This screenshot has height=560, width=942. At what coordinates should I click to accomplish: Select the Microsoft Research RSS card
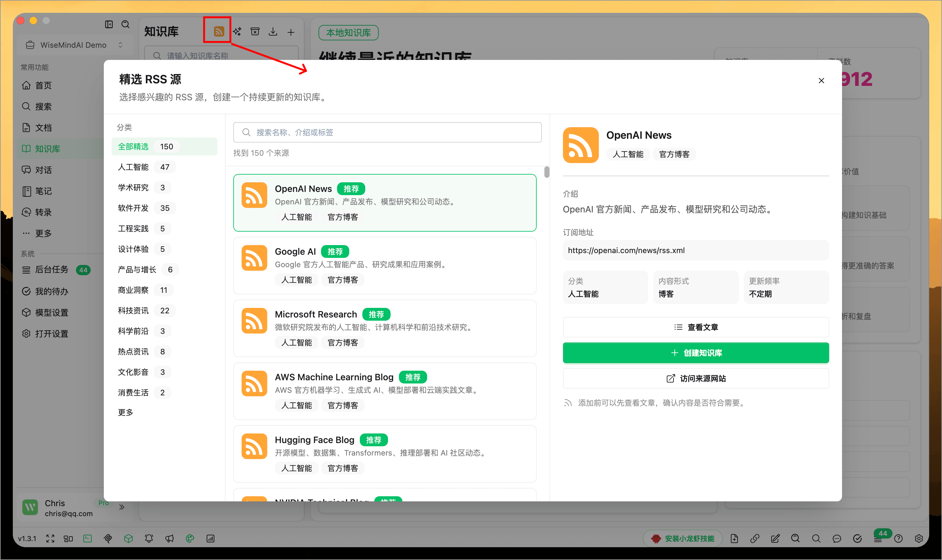pos(384,328)
